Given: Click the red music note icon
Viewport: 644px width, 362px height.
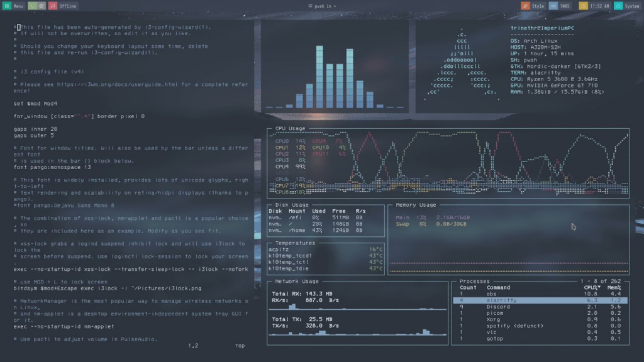Looking at the screenshot, I should pyautogui.click(x=53, y=6).
